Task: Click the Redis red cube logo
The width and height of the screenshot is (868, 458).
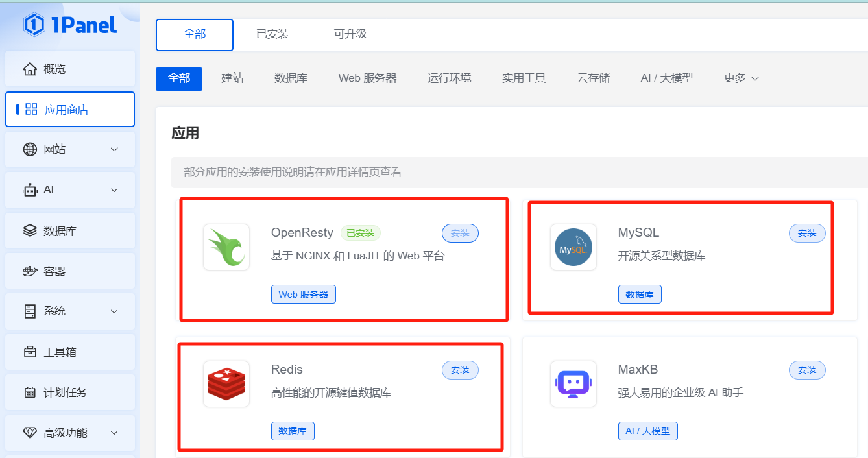Action: 226,384
